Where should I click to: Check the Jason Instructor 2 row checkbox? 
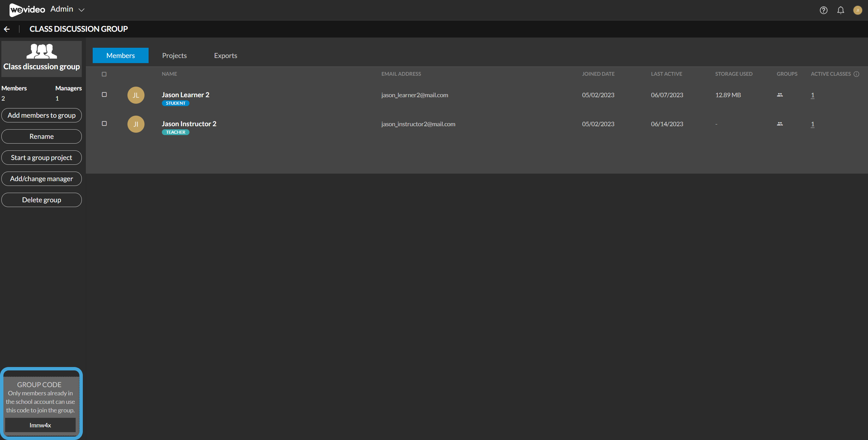point(104,123)
